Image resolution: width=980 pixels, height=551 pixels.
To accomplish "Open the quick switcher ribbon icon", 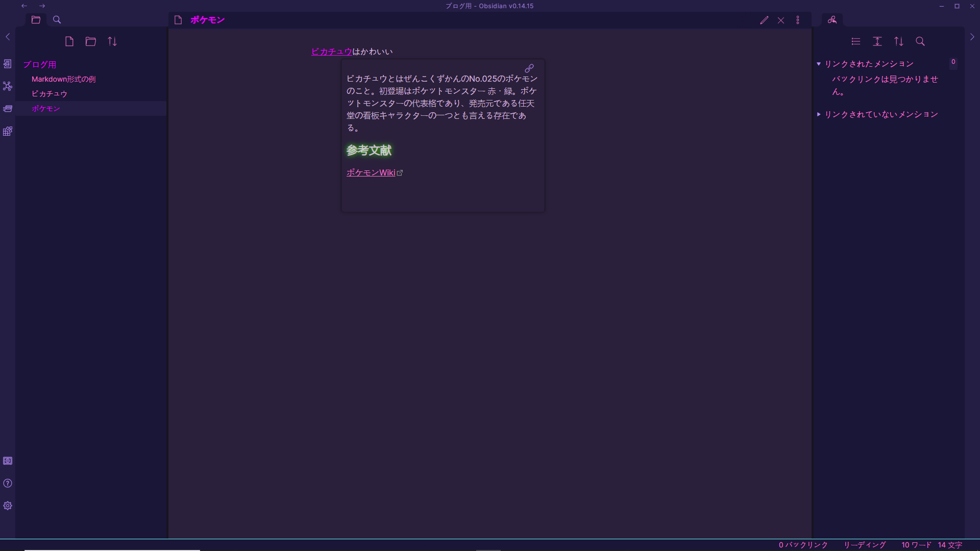I will pos(8,64).
